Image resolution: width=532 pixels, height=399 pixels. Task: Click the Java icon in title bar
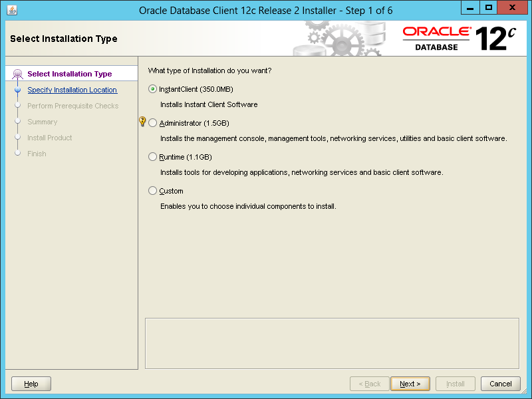[x=12, y=10]
